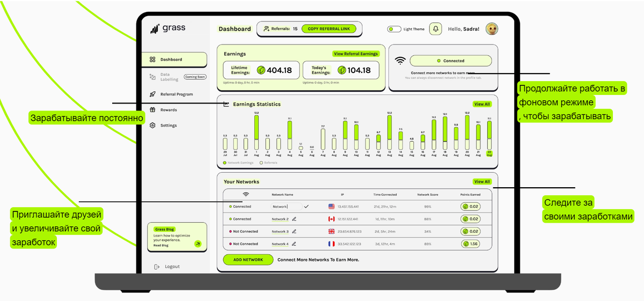
Task: Click the leaf icon beside 104.18
Action: (x=341, y=70)
